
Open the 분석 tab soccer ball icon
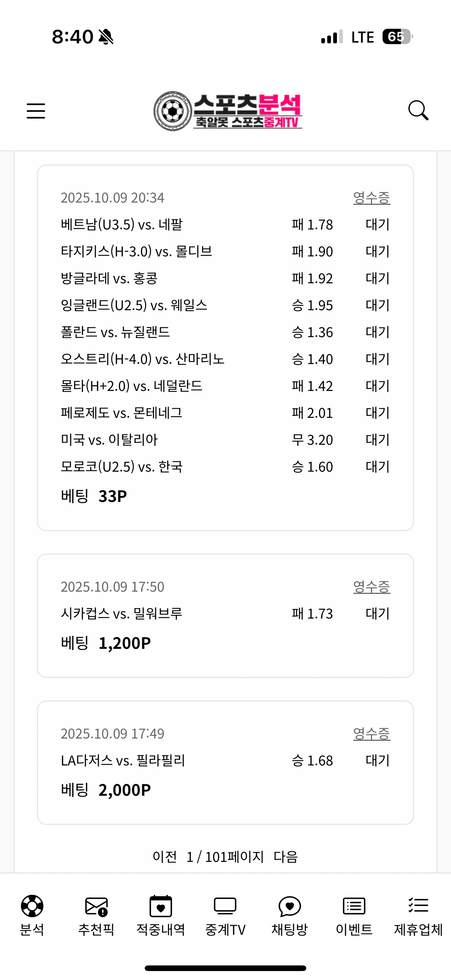point(32,906)
